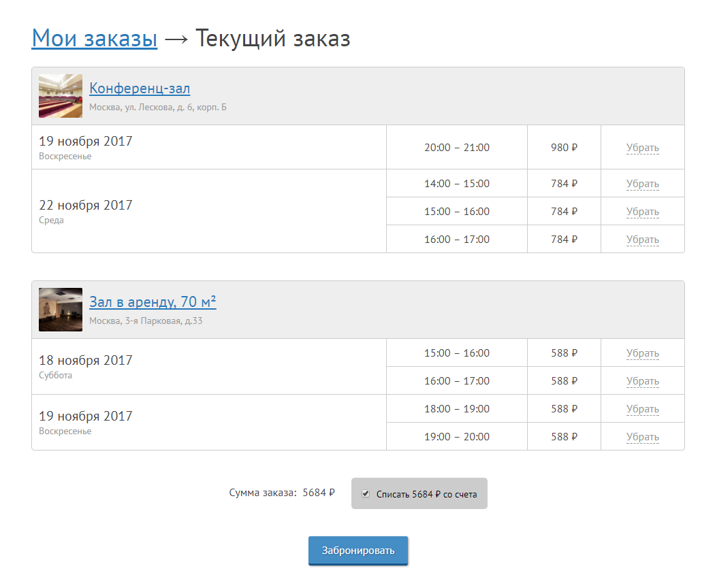Open the "Зал в аренду, 70 м²" link
715x588 pixels.
tap(153, 302)
